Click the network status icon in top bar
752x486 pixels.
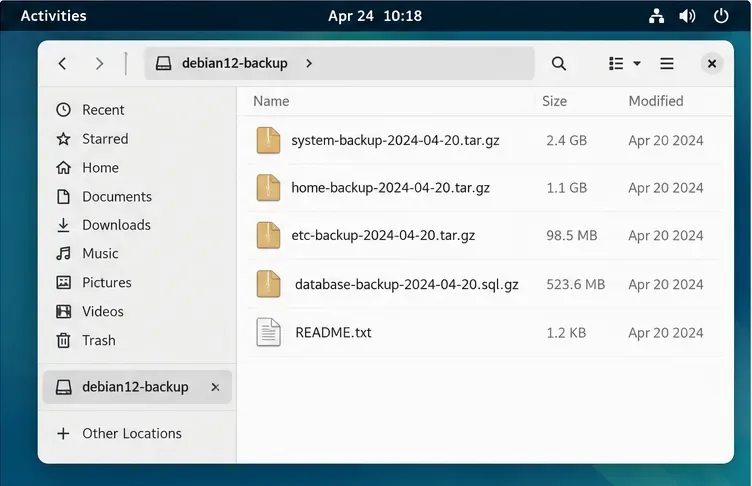click(x=657, y=16)
